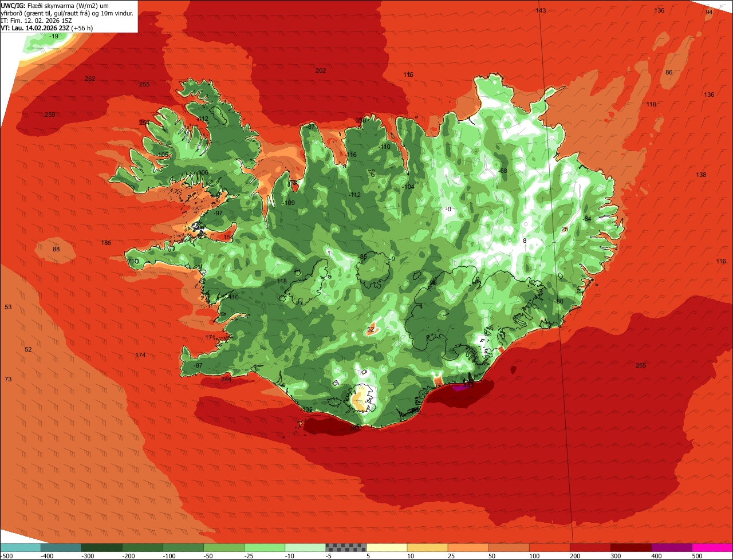This screenshot has width=733, height=560.
Task: Click the darkest green -300 to -200 legend swatch
Action: click(102, 547)
